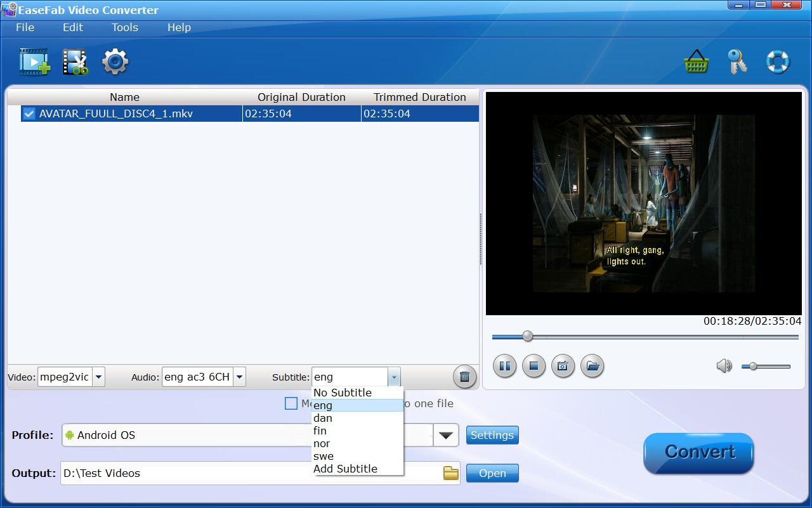Image resolution: width=812 pixels, height=508 pixels.
Task: Click the 00:18:28/02:35:04 time display
Action: coord(752,321)
